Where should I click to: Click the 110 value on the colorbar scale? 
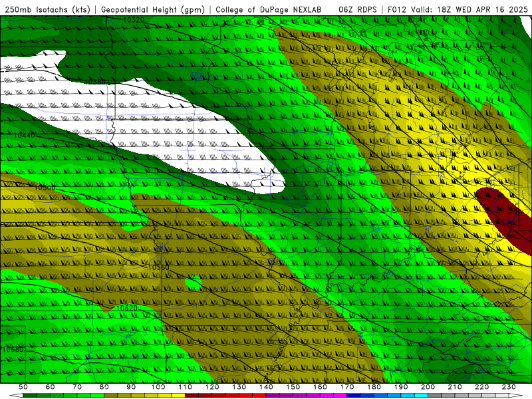[x=186, y=387]
